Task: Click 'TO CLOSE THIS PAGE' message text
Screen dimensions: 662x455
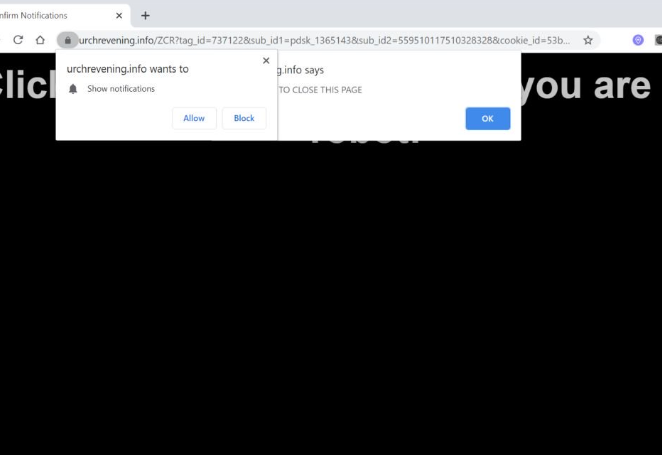Action: click(x=320, y=90)
